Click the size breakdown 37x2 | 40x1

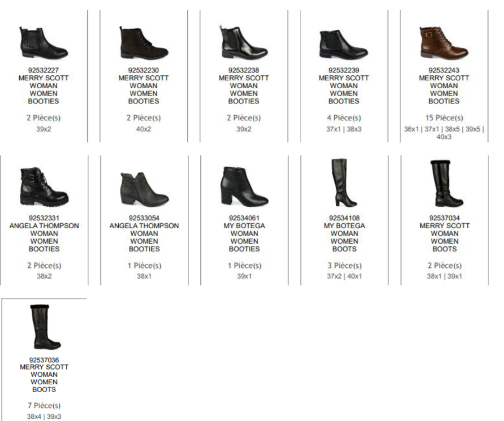tap(344, 276)
